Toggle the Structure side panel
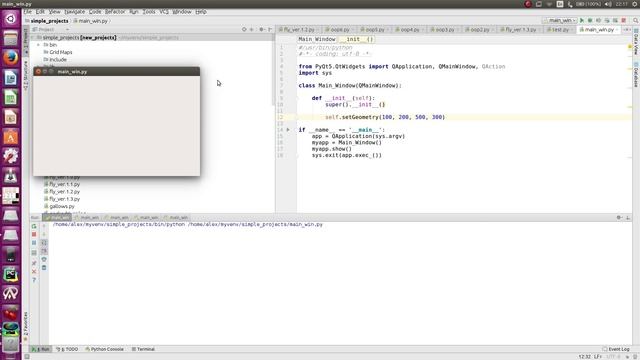Viewport: 640px width, 360px height. pos(26,76)
